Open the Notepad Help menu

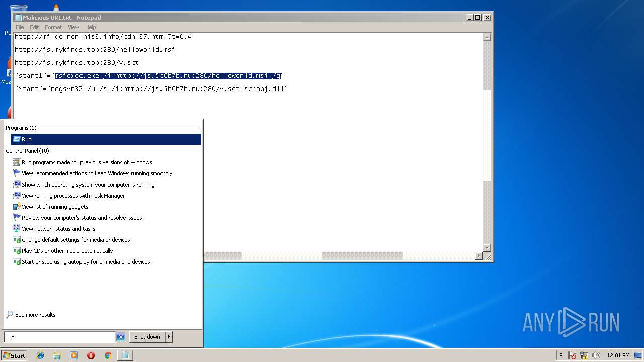[x=90, y=27]
